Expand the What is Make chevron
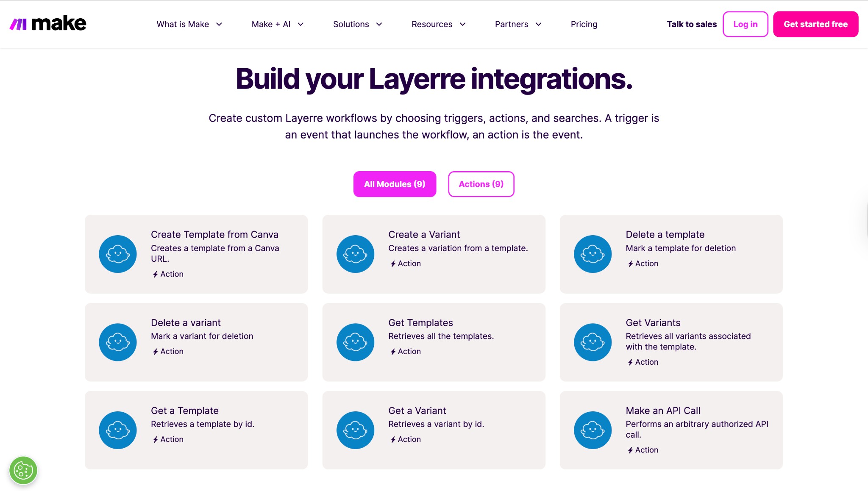Viewport: 868px width, 491px height. click(219, 24)
